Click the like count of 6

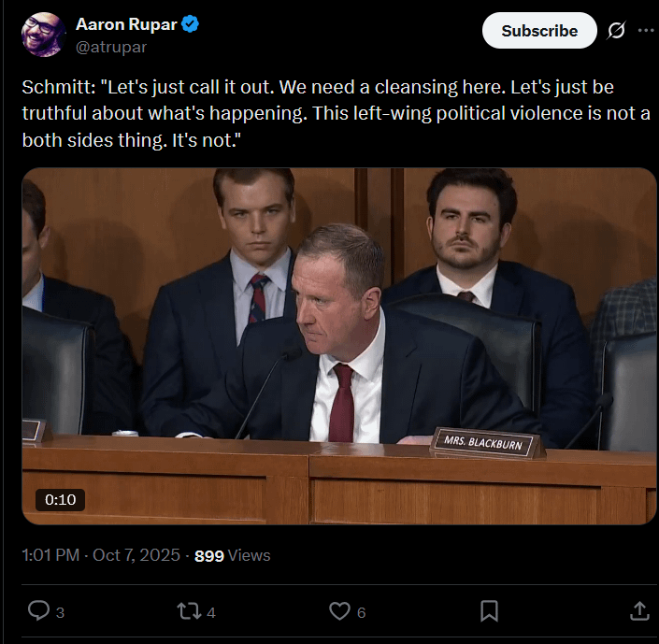(362, 612)
